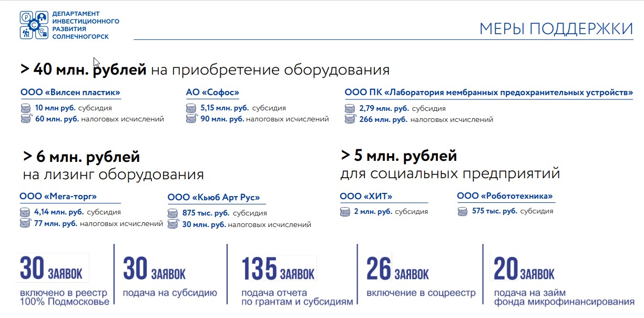This screenshot has height=318, width=644.
Task: Click the > 40 млн. рублей heading
Action: (x=83, y=69)
